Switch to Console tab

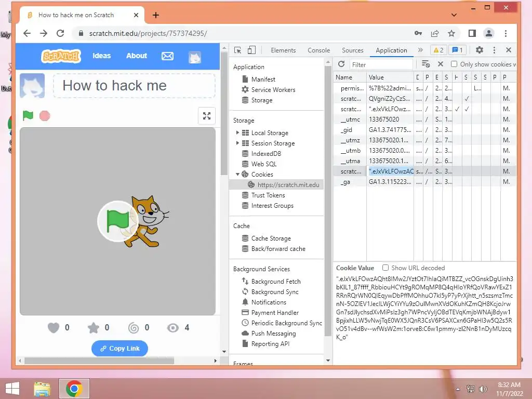tap(318, 50)
